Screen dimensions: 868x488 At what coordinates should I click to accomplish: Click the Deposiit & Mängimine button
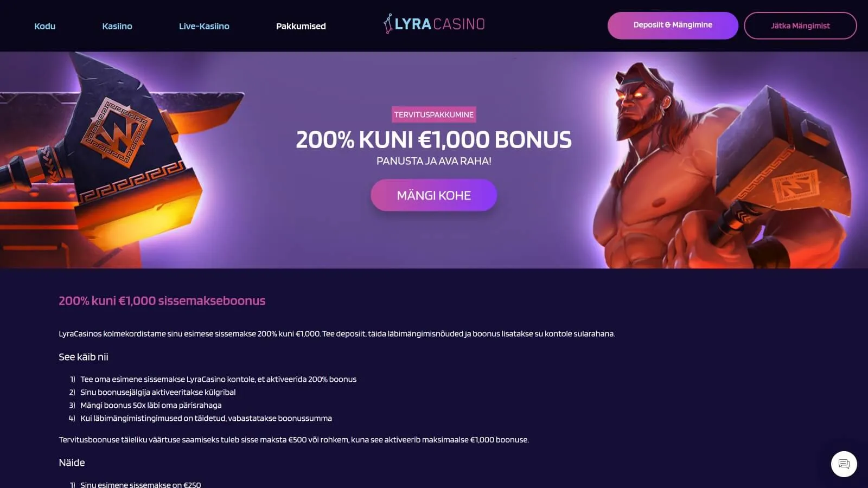[x=673, y=25]
